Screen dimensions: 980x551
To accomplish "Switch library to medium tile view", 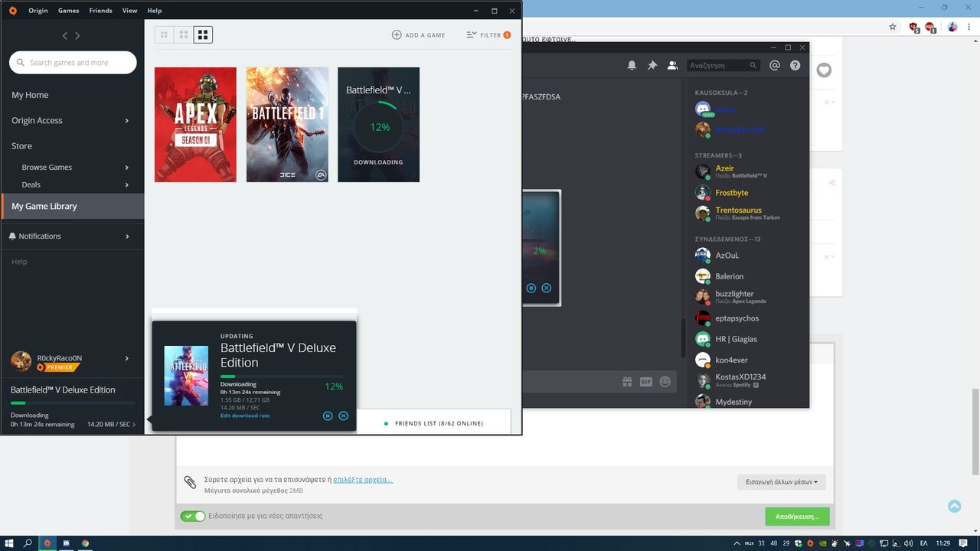I will (x=184, y=34).
